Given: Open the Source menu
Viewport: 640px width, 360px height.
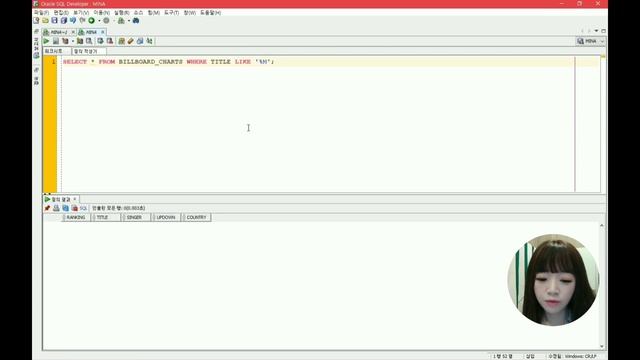Looking at the screenshot, I should (138, 13).
